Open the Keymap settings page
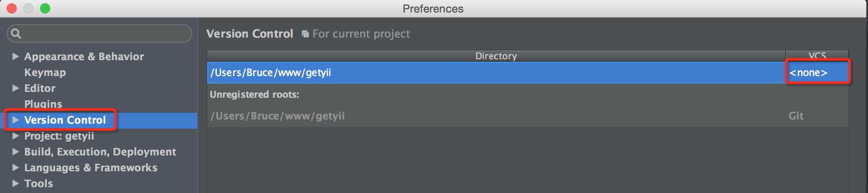This screenshot has width=868, height=193. click(45, 72)
